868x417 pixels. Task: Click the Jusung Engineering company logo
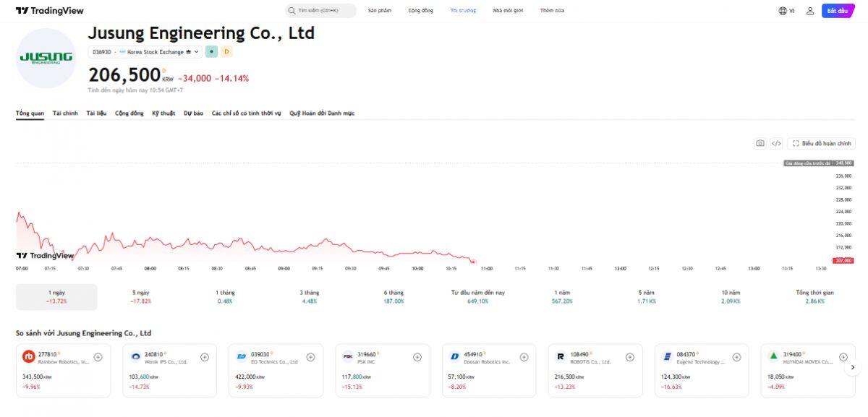tap(46, 58)
